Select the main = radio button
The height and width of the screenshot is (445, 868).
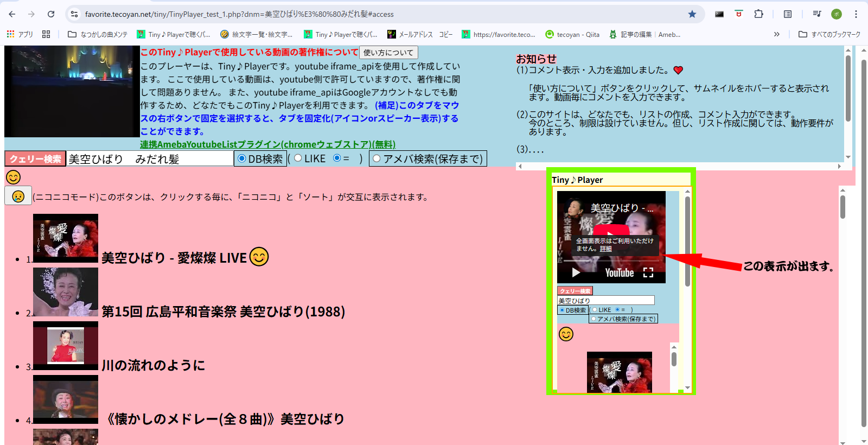point(337,158)
